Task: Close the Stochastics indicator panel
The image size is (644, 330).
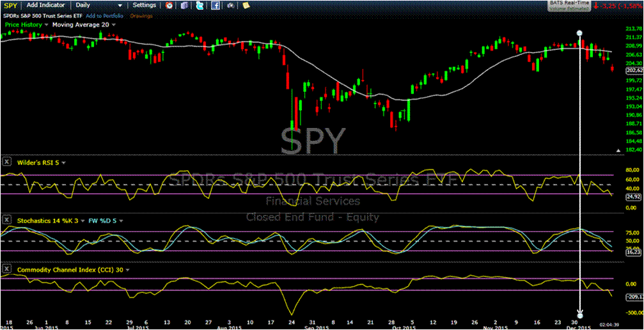Action: click(6, 220)
